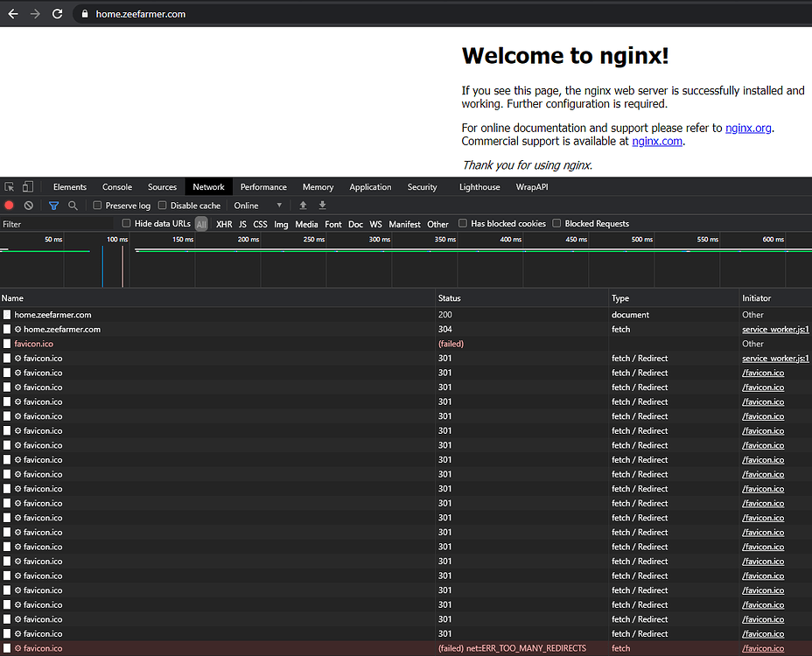Reload the page with the refresh icon
The height and width of the screenshot is (656, 812).
[58, 14]
